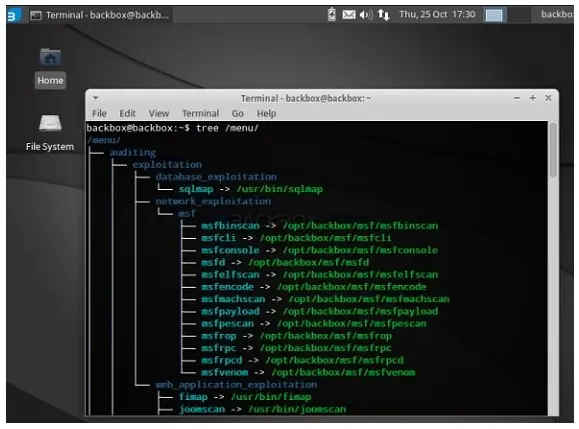579x429 pixels.
Task: Click the terminal vertical scrollbar handle
Action: pyautogui.click(x=553, y=150)
